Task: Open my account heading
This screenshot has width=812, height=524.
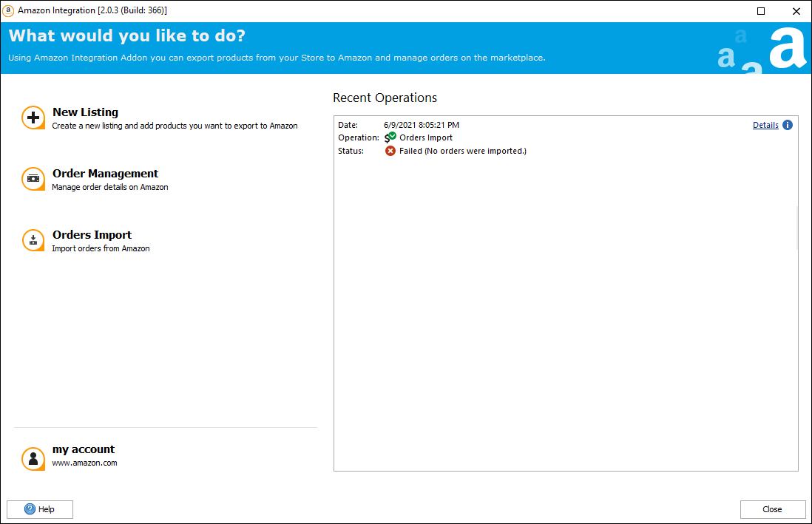Action: pos(84,449)
